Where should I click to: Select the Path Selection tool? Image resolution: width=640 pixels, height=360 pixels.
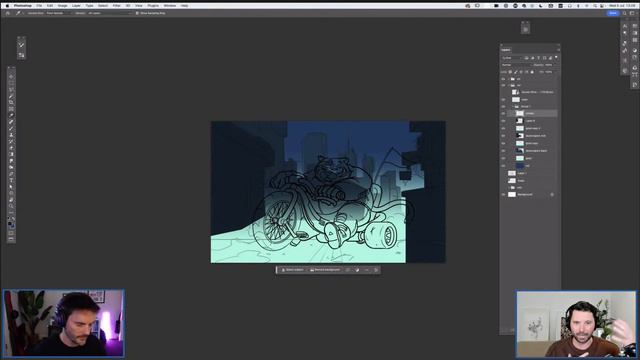(x=11, y=187)
